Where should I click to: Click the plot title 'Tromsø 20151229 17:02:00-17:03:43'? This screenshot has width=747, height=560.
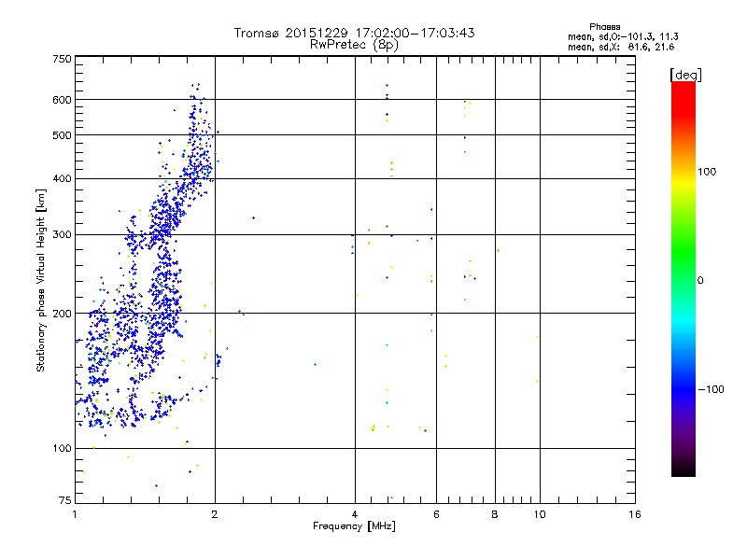(354, 33)
